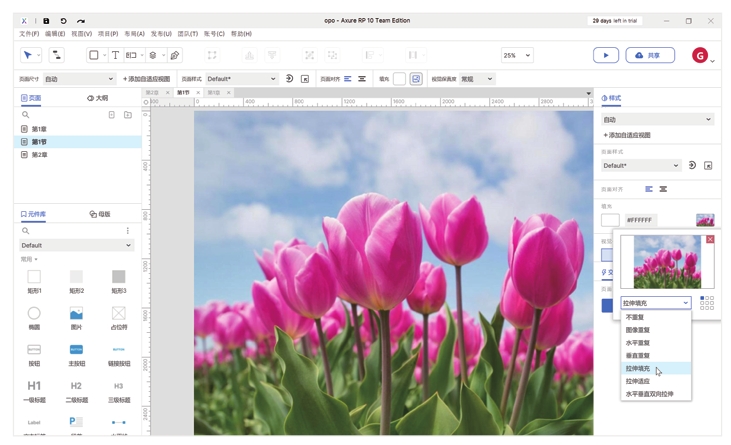Click the white fill color swatch

pos(610,220)
